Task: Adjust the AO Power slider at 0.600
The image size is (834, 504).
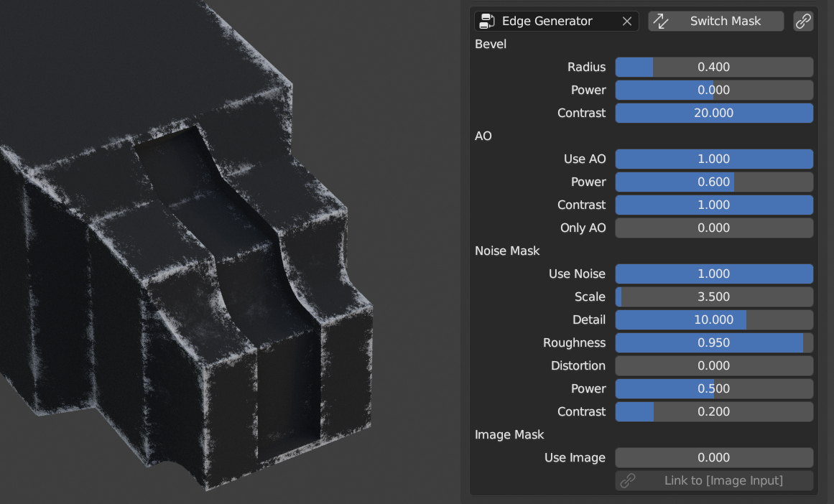Action: point(714,182)
